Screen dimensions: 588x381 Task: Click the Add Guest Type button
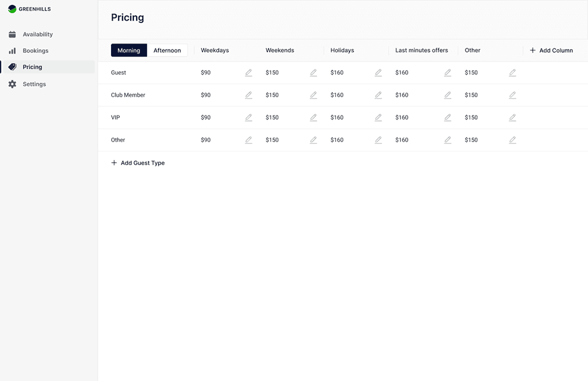138,163
